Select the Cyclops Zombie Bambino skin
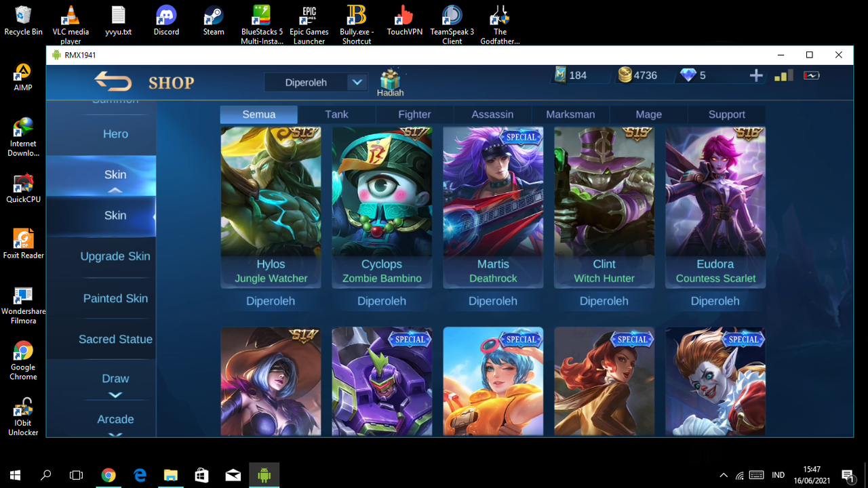Screen dimensions: 868x488 382,207
